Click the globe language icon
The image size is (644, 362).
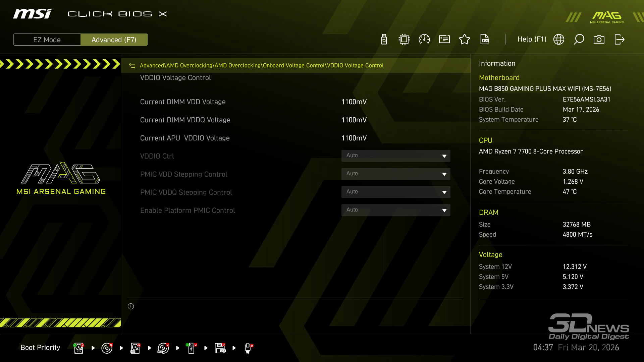tap(559, 40)
